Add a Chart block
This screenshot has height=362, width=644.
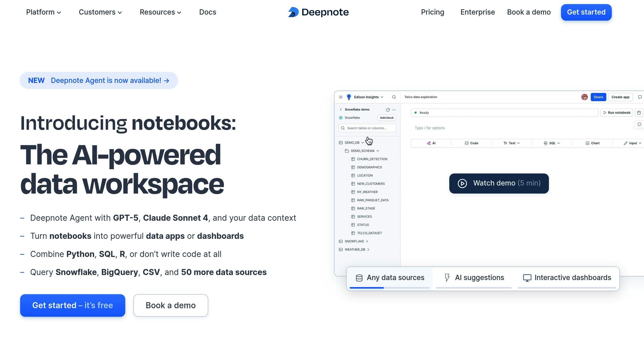pyautogui.click(x=592, y=143)
